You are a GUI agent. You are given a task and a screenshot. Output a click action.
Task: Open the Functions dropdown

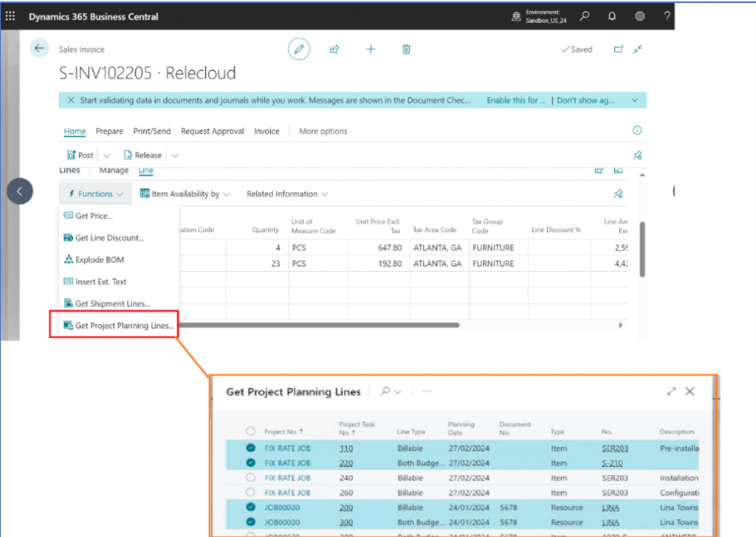(95, 194)
